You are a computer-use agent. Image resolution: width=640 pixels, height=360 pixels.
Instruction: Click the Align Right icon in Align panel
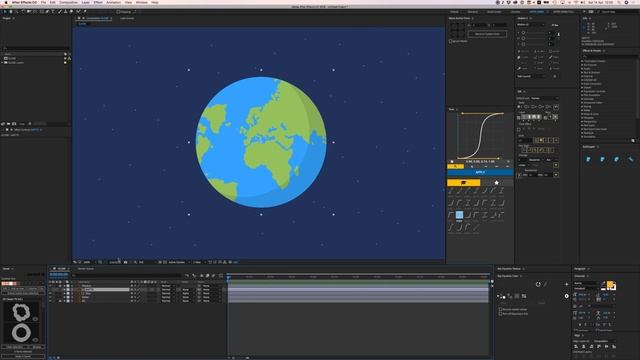point(591,347)
